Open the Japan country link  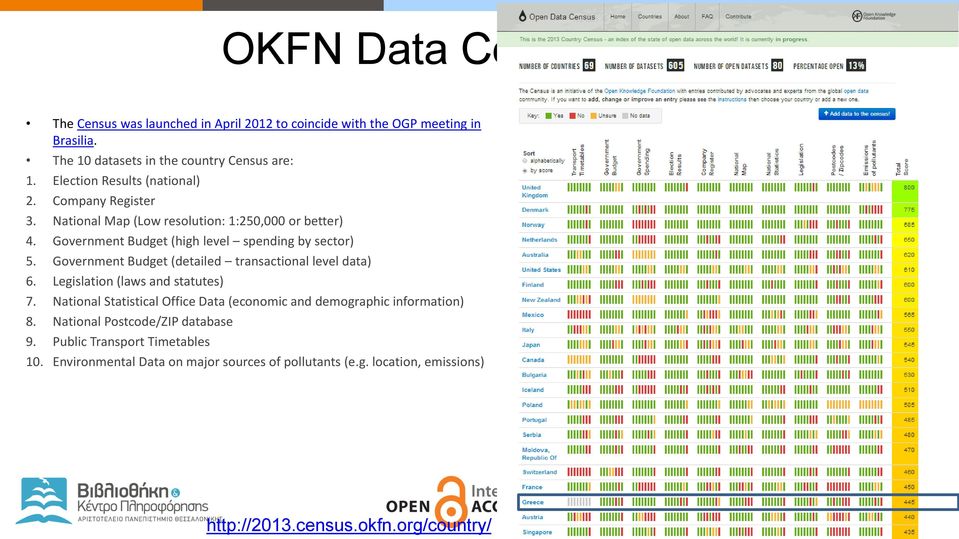531,344
